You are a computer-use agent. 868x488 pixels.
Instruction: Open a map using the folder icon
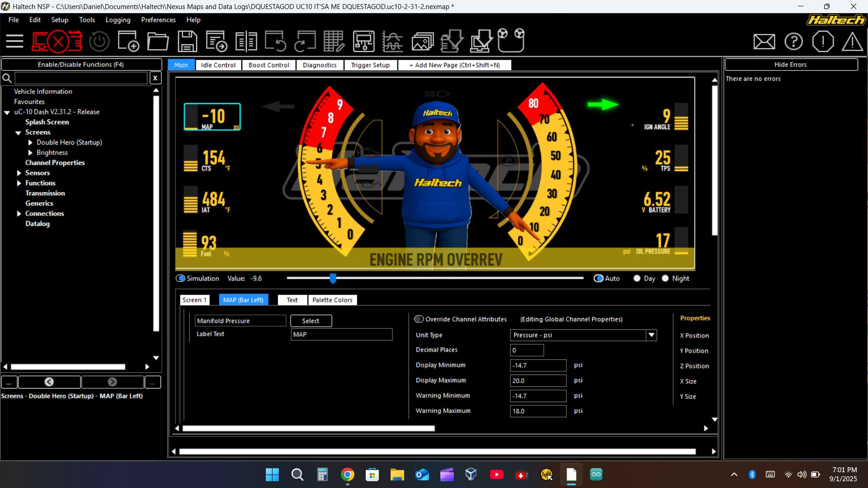pos(158,42)
